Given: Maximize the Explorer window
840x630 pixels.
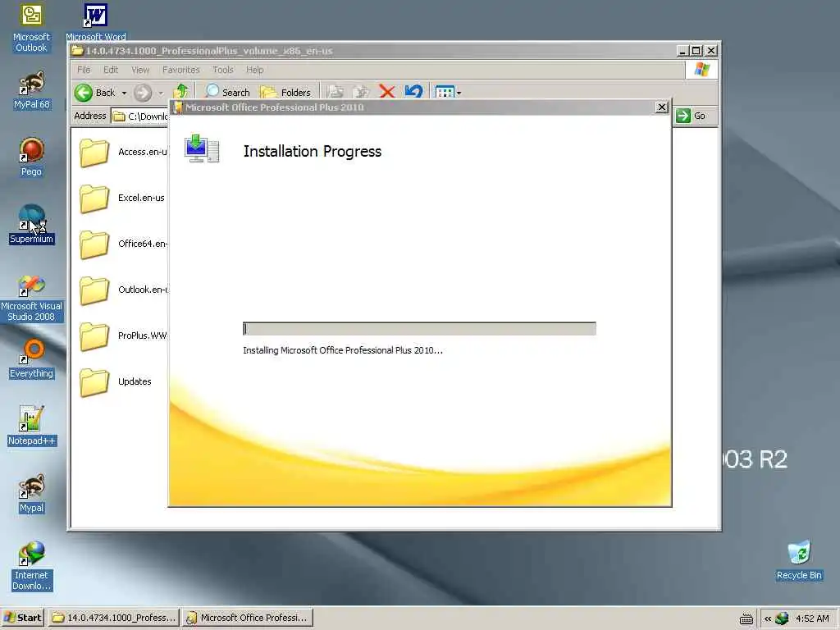Looking at the screenshot, I should (x=696, y=51).
